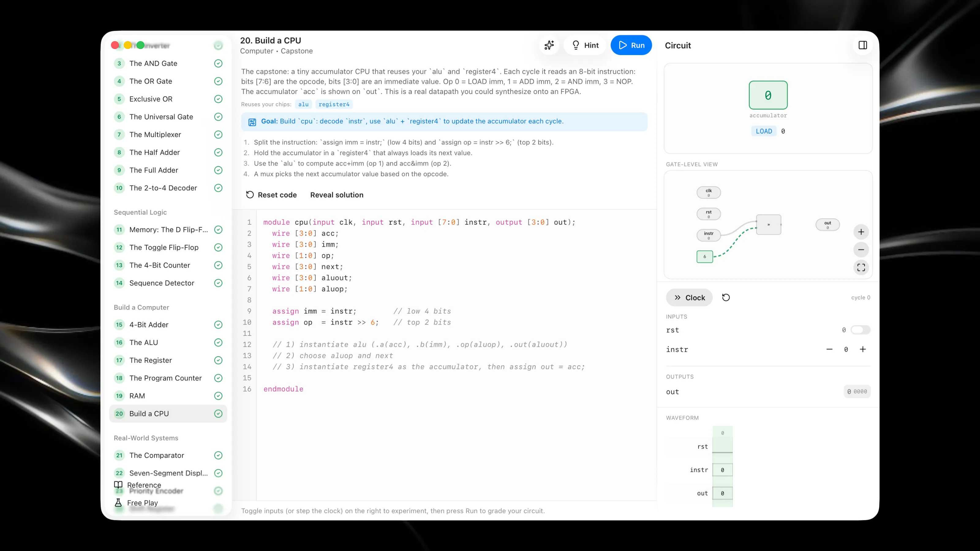Click completion checkmark for The Multiplexer
Viewport: 980px width, 551px height.
(x=218, y=135)
